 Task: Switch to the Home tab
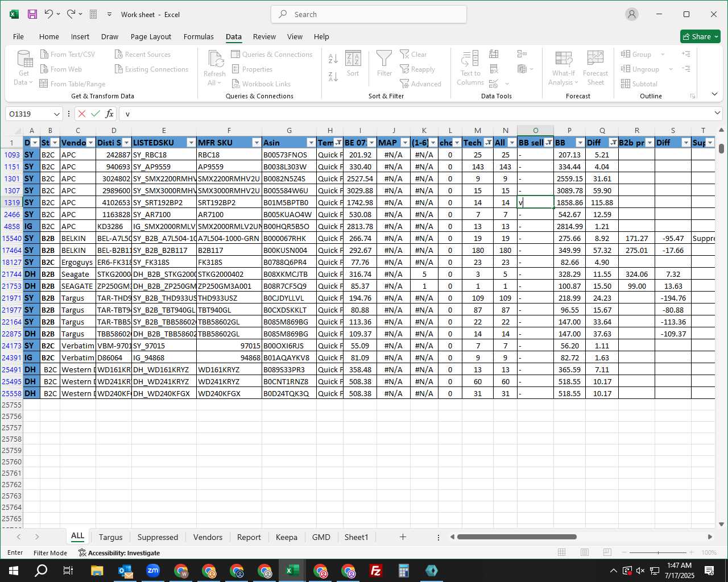[x=49, y=36]
